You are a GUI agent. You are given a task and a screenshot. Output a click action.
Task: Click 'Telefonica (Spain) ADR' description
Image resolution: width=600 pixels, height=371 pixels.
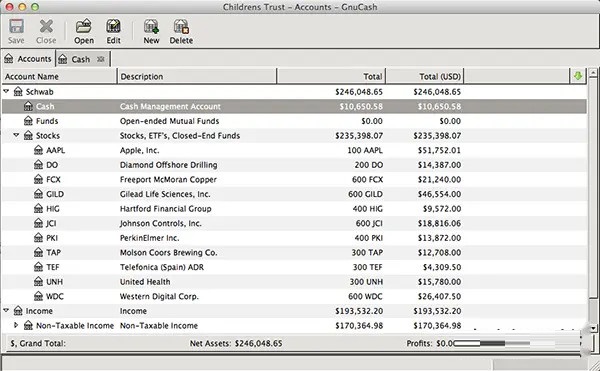[161, 267]
